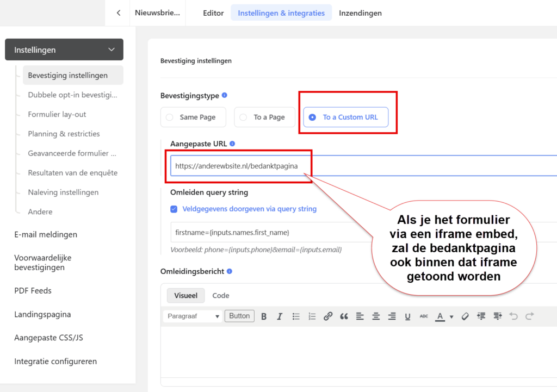Insert a blockquote
Image resolution: width=557 pixels, height=392 pixels.
point(344,316)
